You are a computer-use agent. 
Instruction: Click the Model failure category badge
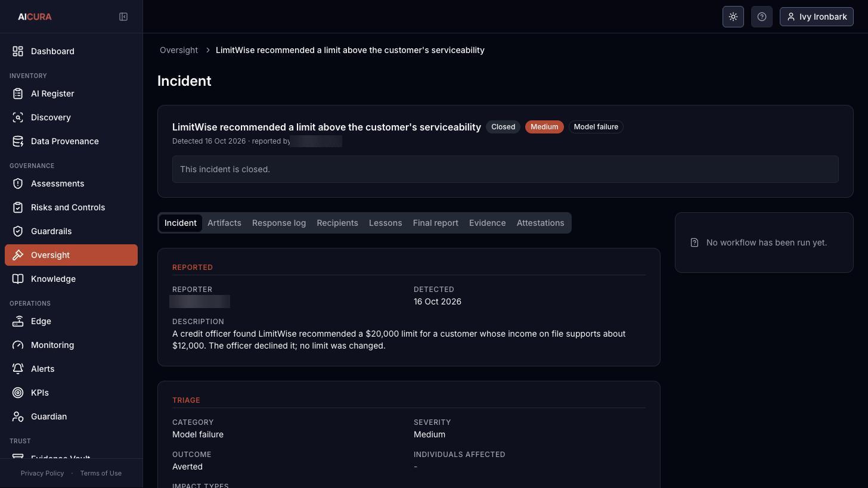(596, 127)
